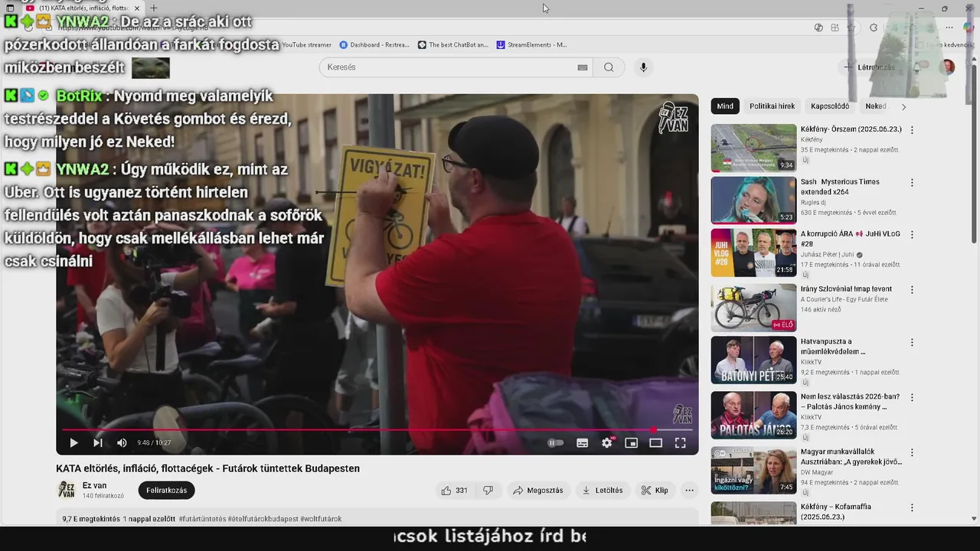Screen dimensions: 980x551
Task: Open options for Magyar munkavállalók video
Action: (912, 452)
